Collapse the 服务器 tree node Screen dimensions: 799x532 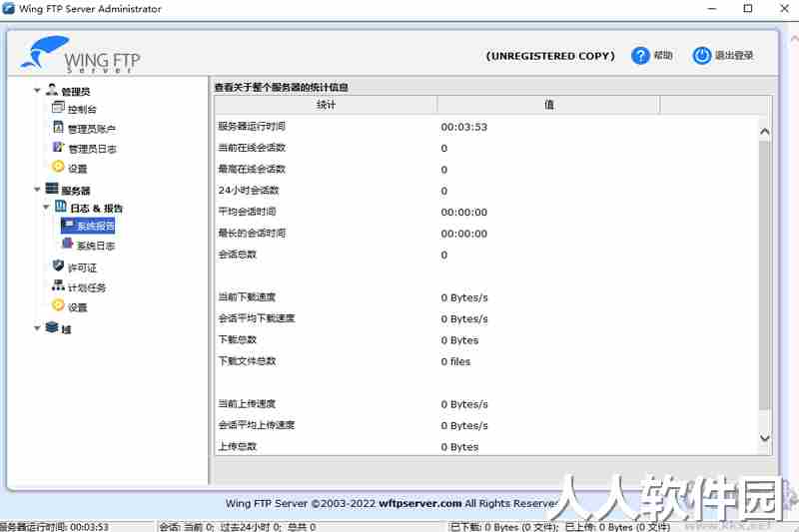[37, 190]
